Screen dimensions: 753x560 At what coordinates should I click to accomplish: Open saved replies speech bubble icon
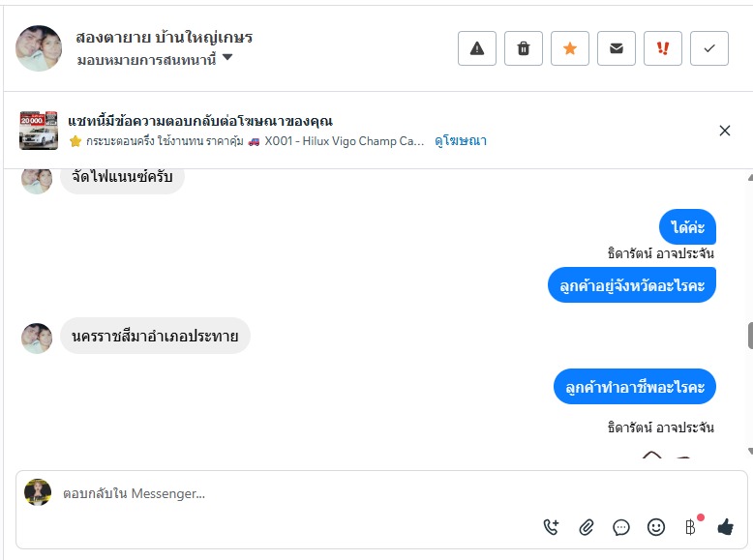[x=621, y=527]
